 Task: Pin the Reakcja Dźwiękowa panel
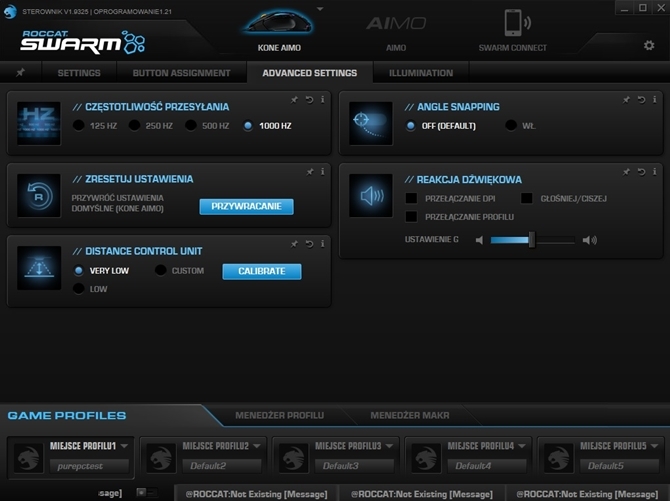[x=626, y=172]
